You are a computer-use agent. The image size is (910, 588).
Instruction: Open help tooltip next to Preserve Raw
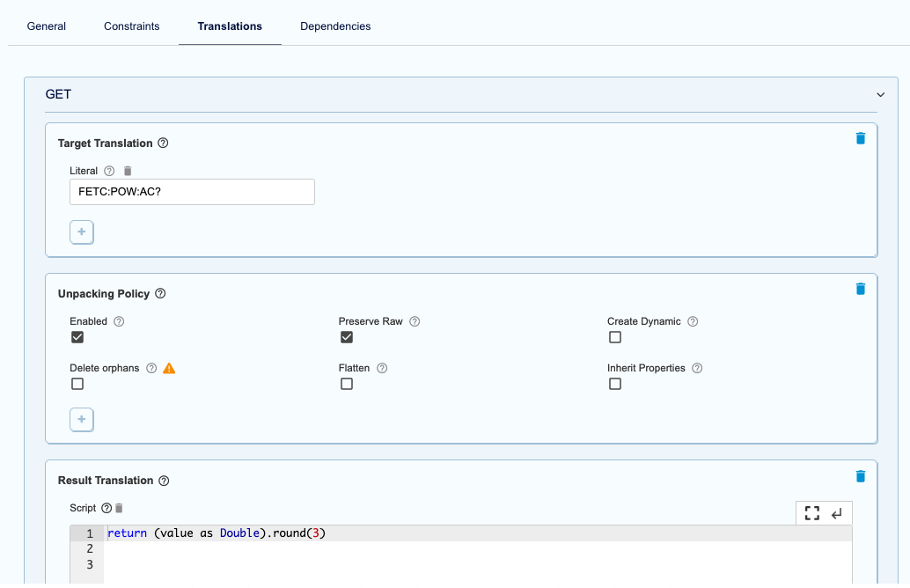[415, 321]
